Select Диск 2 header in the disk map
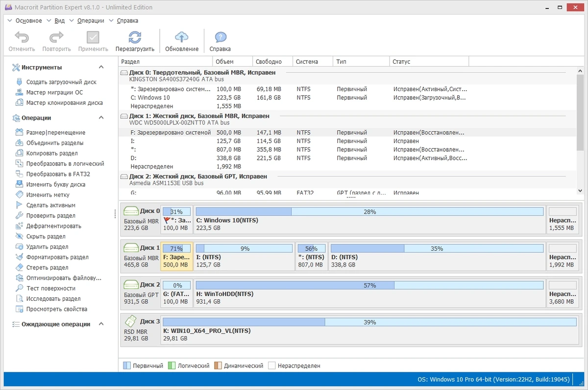This screenshot has width=588, height=390. pyautogui.click(x=141, y=294)
